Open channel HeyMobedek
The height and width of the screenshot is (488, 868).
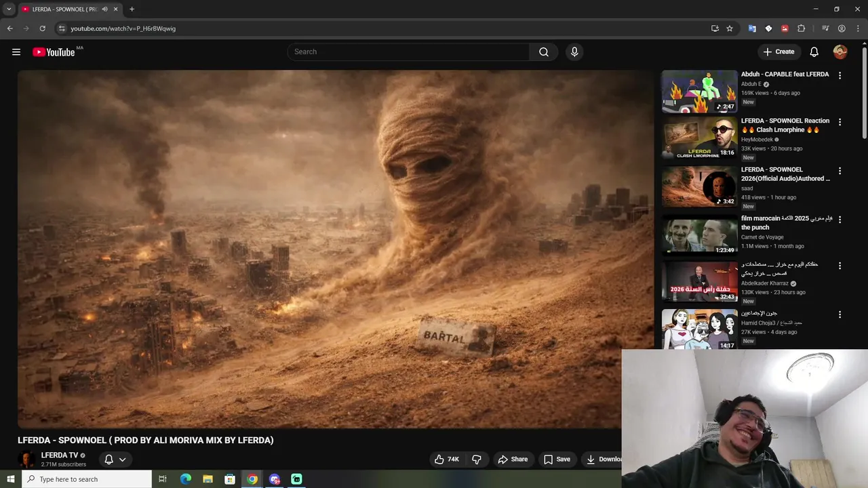pyautogui.click(x=757, y=140)
